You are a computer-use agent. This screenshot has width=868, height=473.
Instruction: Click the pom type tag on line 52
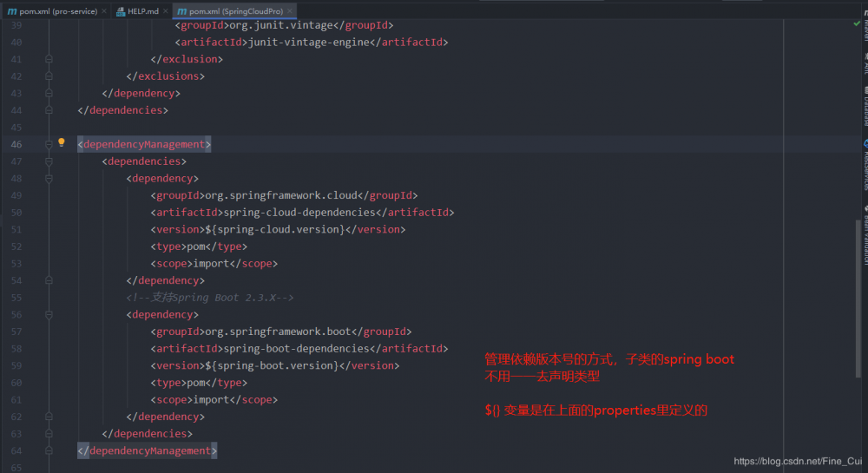[x=200, y=246]
